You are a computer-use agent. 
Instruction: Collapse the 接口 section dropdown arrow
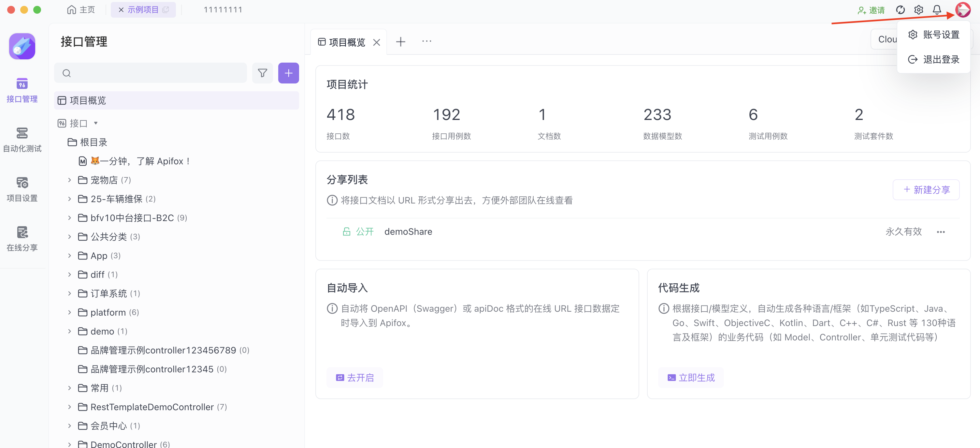[x=95, y=123]
